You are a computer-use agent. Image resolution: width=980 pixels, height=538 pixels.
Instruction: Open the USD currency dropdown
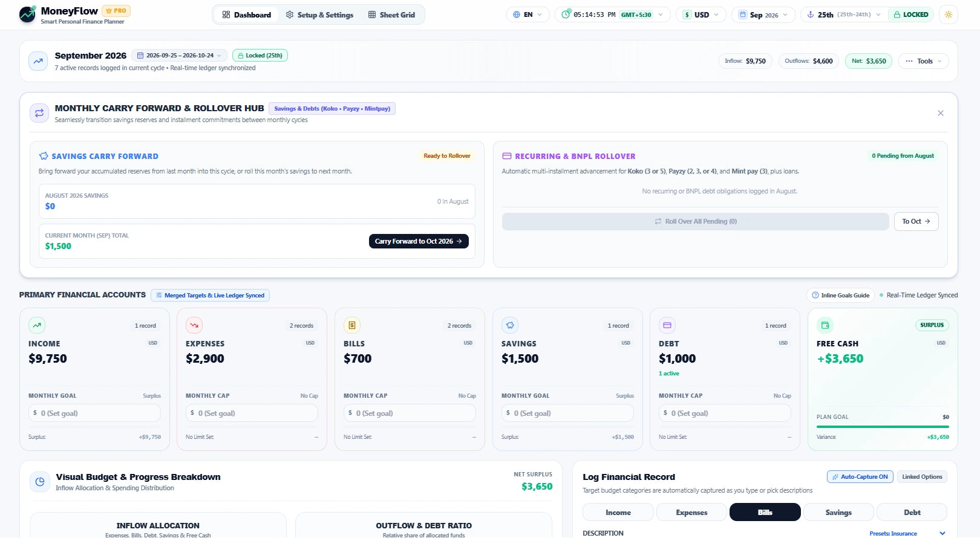701,15
